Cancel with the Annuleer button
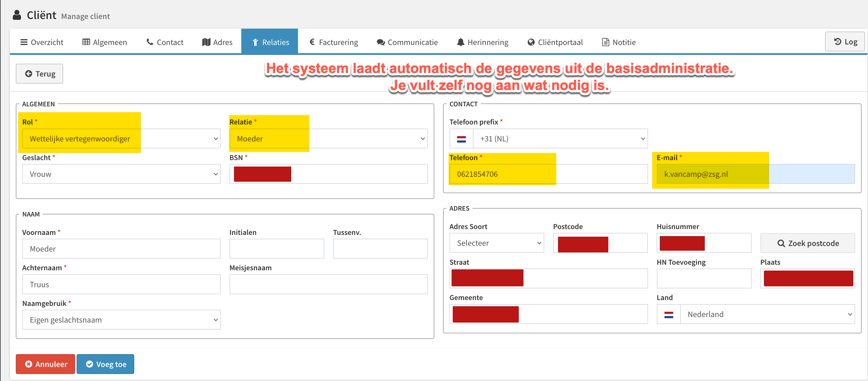 pyautogui.click(x=46, y=364)
